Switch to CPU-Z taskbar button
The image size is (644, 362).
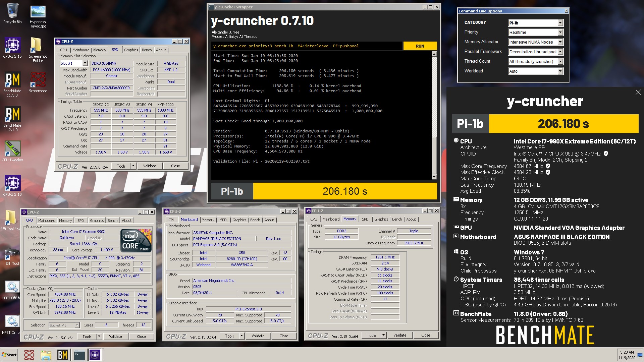point(95,355)
